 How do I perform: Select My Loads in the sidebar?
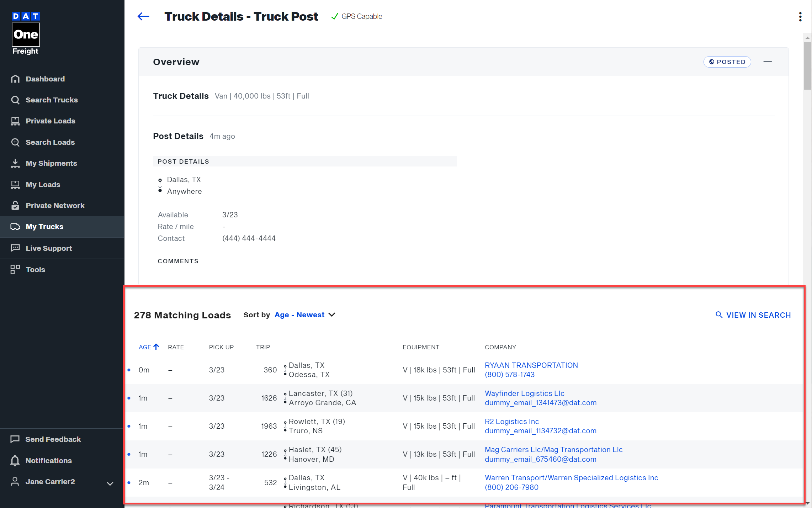43,184
